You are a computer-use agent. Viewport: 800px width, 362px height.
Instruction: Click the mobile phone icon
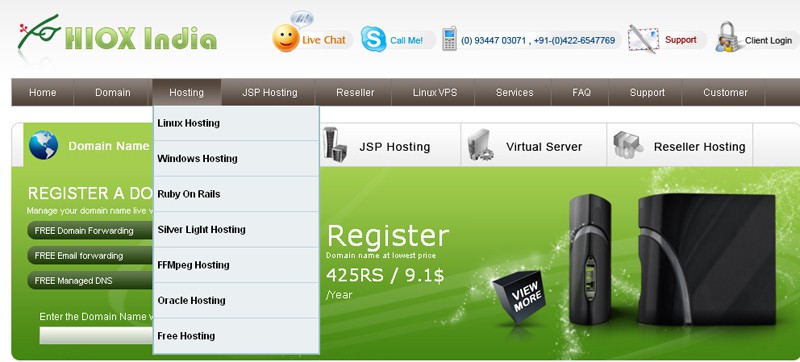tap(449, 39)
